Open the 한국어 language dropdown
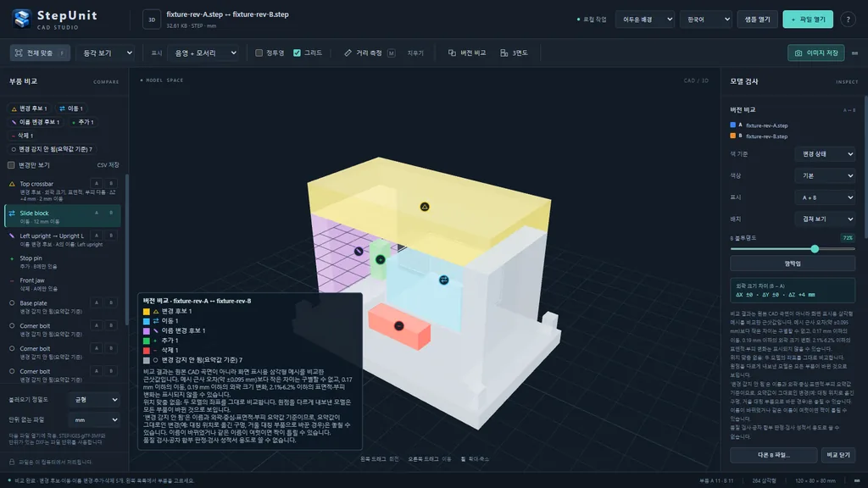 click(x=706, y=19)
